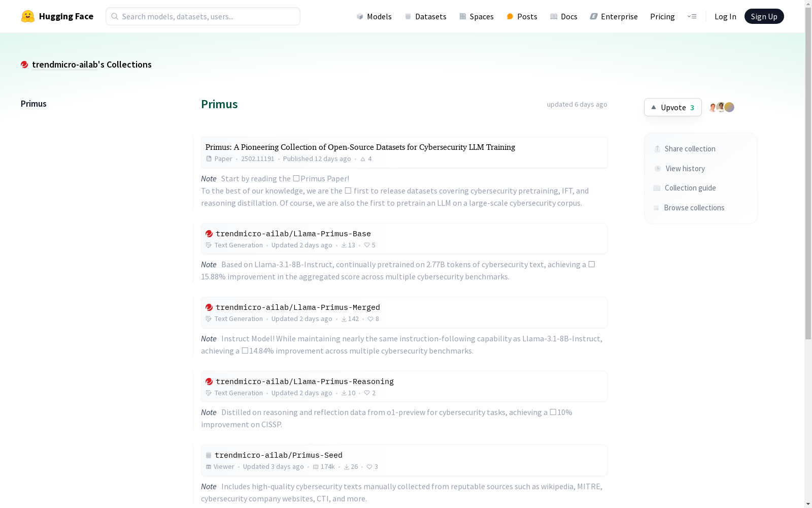Open trendmicro-ailab/Llama-Primus-Reasoning model
Viewport: 812px width, 508px height.
(x=304, y=382)
